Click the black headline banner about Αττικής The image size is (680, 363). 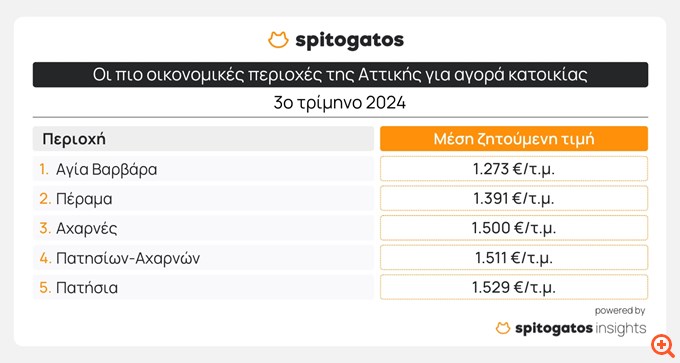340,75
